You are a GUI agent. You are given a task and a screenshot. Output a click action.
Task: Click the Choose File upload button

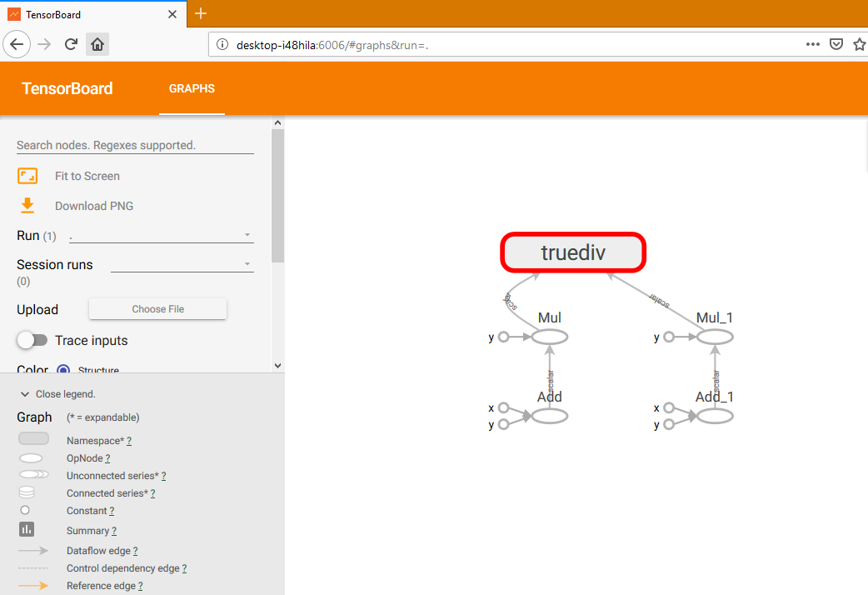[x=157, y=309]
